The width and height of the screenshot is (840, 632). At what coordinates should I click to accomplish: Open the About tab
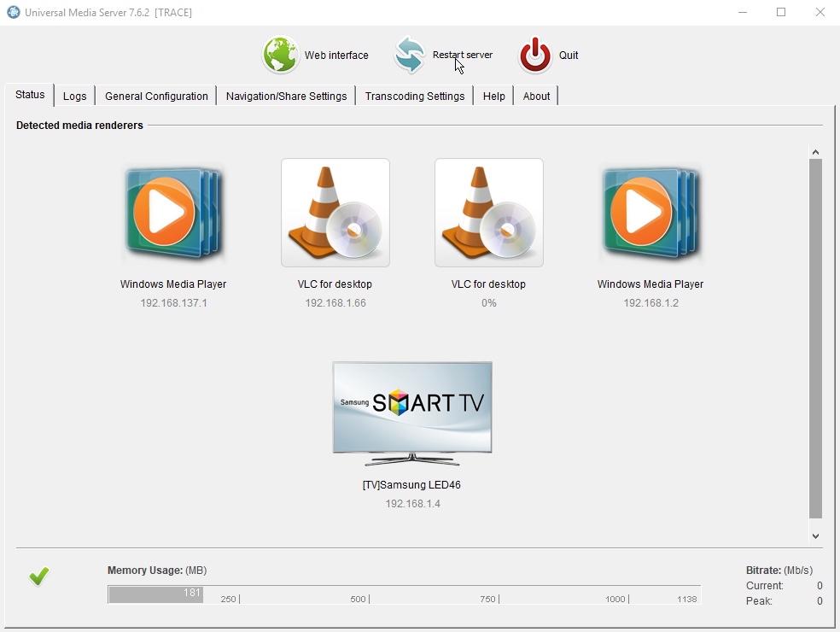[x=536, y=96]
